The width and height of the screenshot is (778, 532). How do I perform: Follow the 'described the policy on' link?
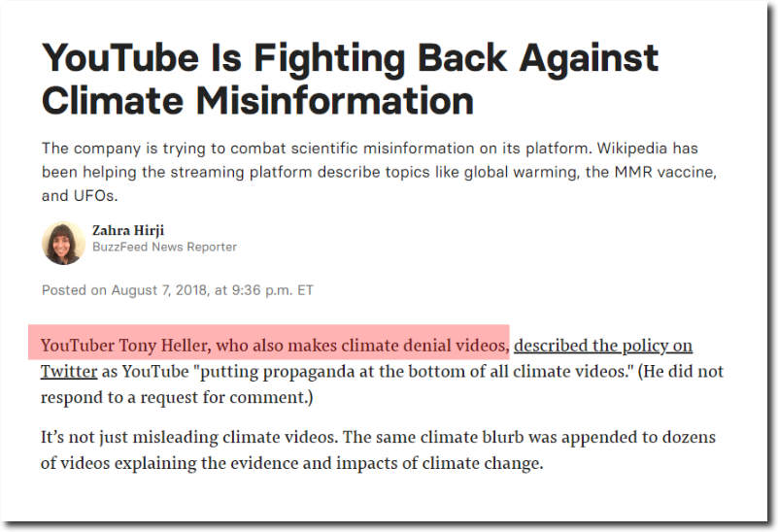603,346
